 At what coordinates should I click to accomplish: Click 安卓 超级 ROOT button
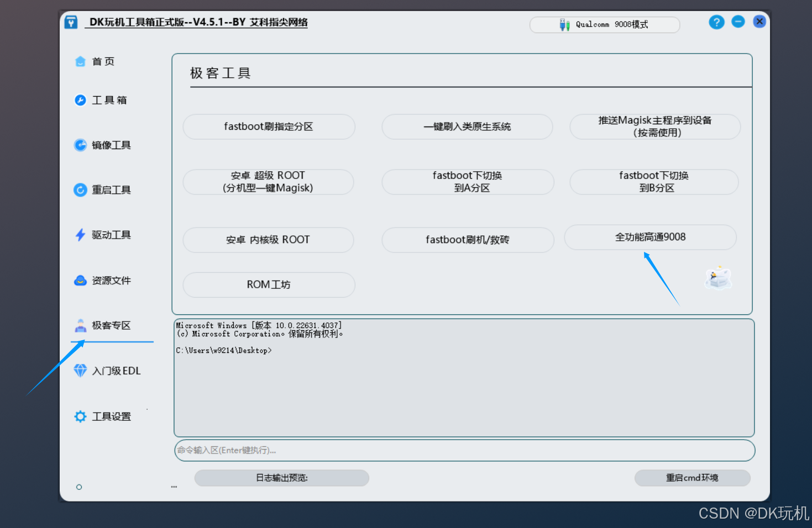point(268,182)
